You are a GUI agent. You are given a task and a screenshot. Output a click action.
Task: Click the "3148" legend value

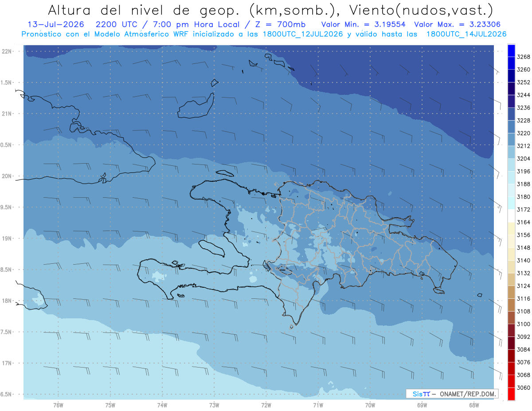tap(524, 247)
